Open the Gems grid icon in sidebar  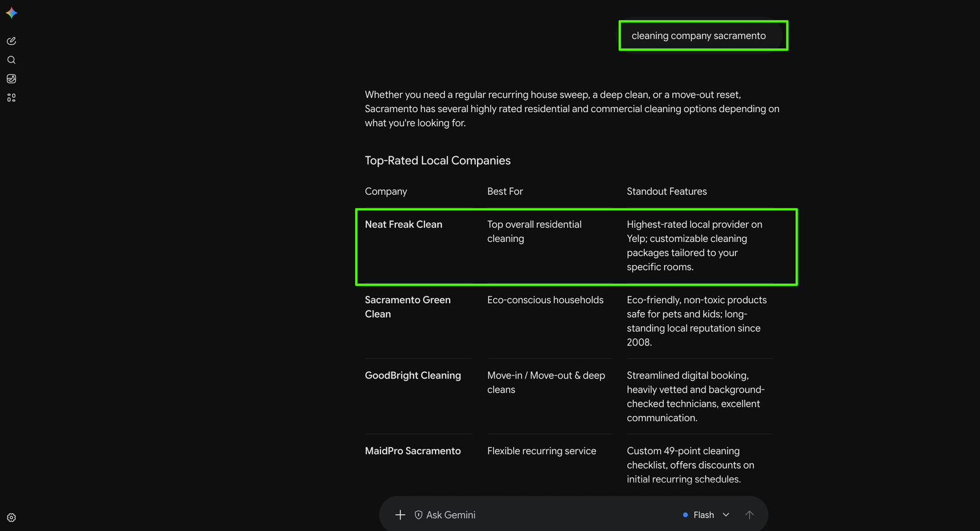point(11,98)
